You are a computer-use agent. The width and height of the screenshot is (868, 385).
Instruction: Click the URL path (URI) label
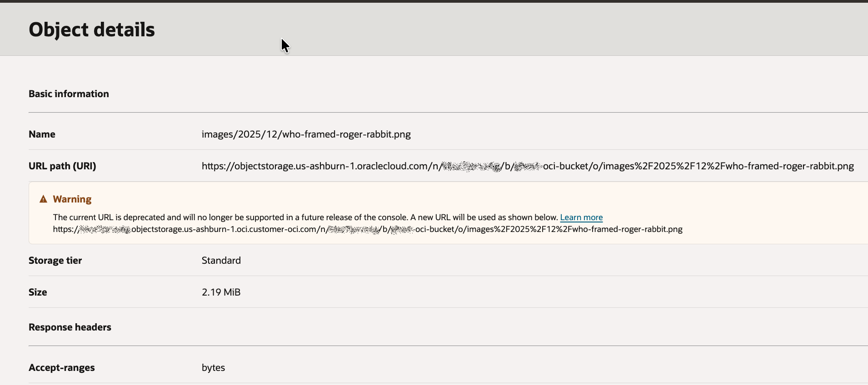tap(62, 166)
